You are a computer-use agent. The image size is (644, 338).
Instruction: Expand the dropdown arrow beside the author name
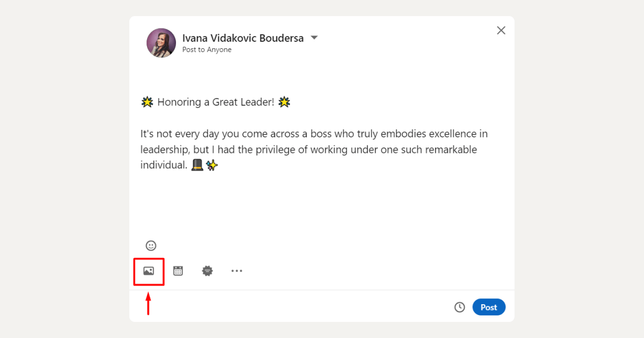click(314, 38)
